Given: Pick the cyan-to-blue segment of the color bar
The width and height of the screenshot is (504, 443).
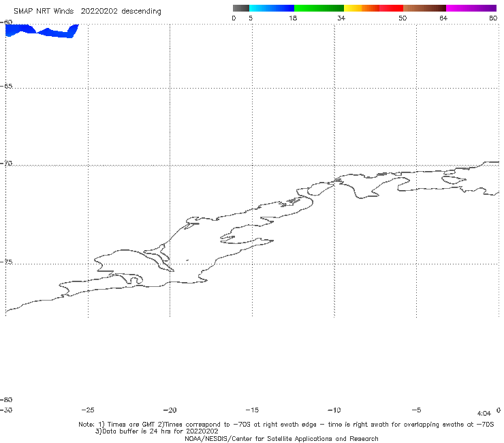Looking at the screenshot, I should (x=272, y=8).
